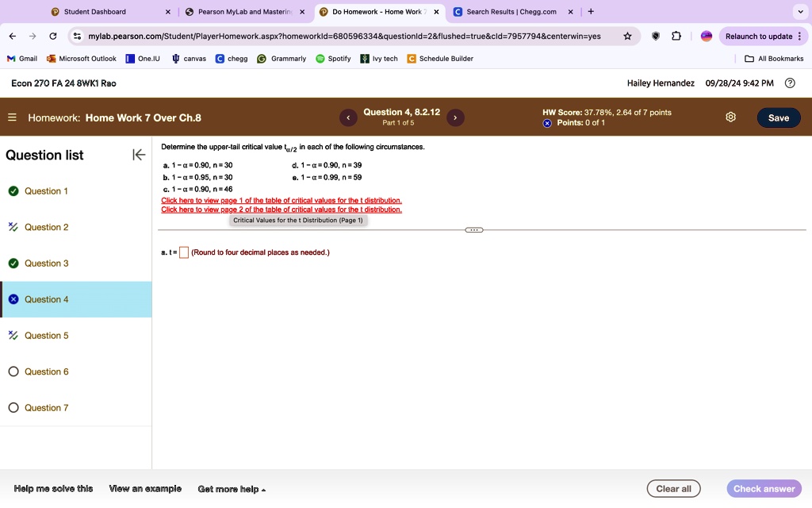Open the Chrome three-dot menu
Screen dimensions: 812x508
(x=800, y=37)
